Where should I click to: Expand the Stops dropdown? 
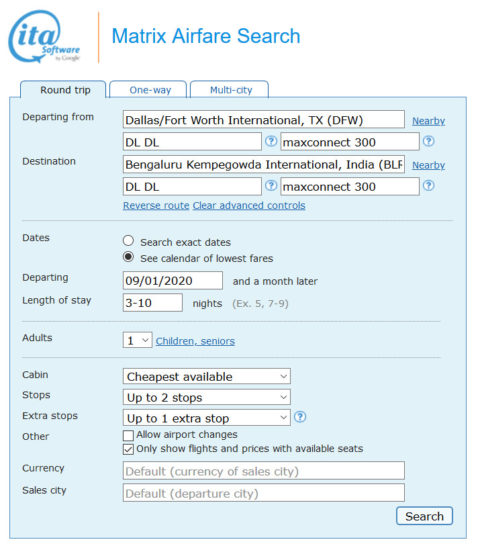207,397
